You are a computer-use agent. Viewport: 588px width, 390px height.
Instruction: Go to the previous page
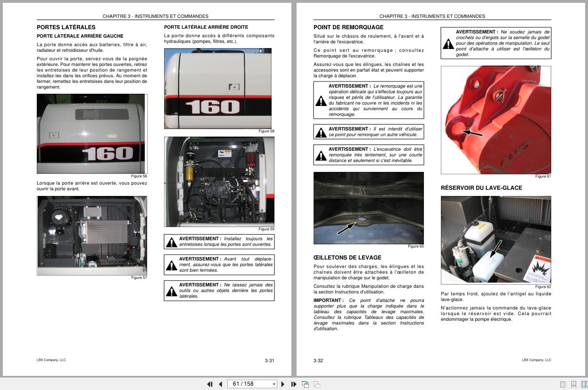pos(220,384)
